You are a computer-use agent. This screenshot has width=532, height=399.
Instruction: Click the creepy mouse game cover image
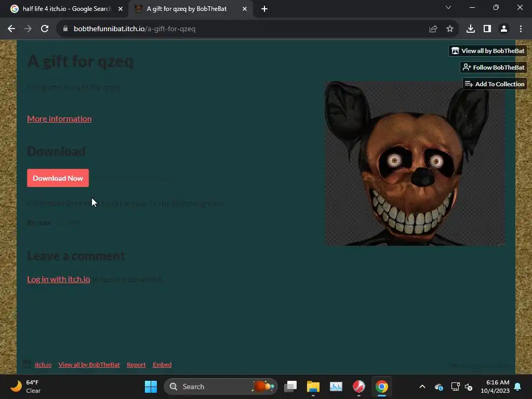point(415,163)
